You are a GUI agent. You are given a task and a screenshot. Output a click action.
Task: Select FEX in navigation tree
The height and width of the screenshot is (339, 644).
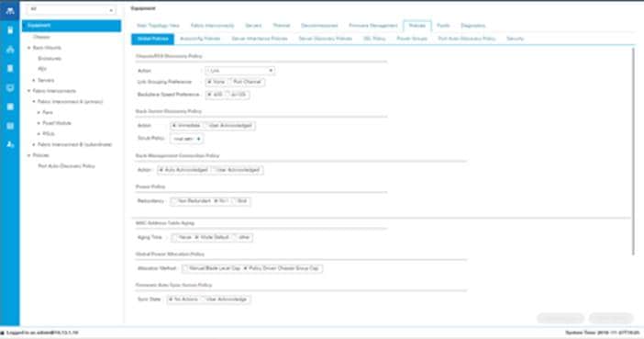(x=42, y=69)
